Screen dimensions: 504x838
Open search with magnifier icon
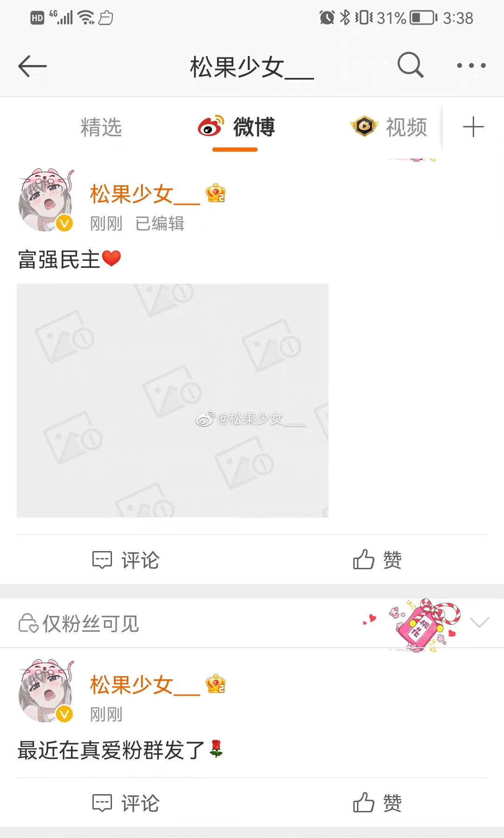click(410, 65)
